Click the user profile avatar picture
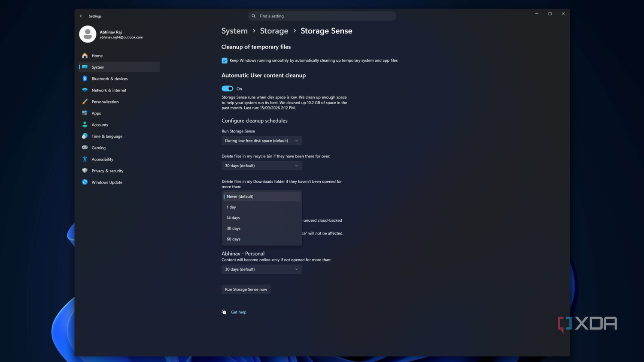Viewport: 644px width, 362px height. pyautogui.click(x=88, y=34)
